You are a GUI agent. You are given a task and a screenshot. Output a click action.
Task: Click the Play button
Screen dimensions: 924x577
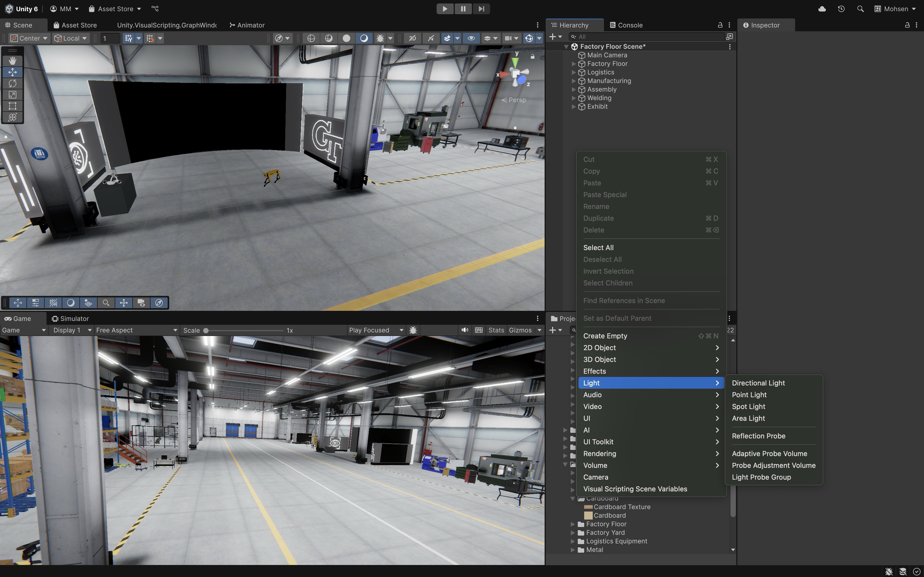coord(445,9)
